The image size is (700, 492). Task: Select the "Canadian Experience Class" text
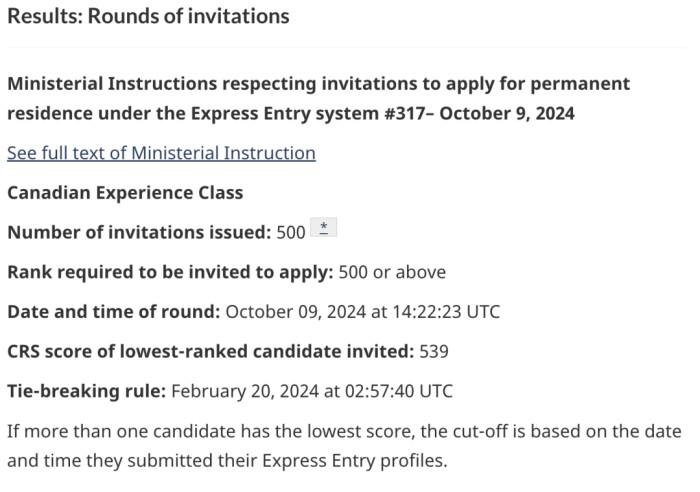tap(125, 192)
